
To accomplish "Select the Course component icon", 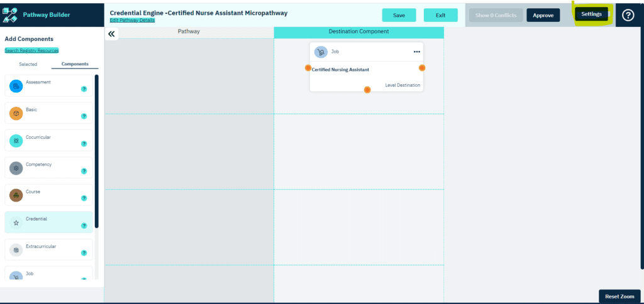I will [16, 195].
